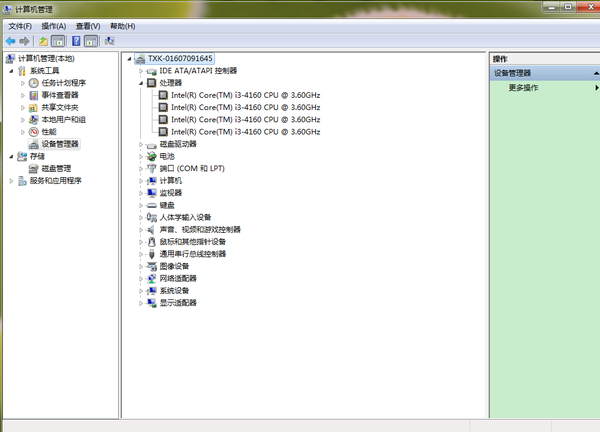
Task: Open the 文件(F) menu
Action: pyautogui.click(x=20, y=26)
